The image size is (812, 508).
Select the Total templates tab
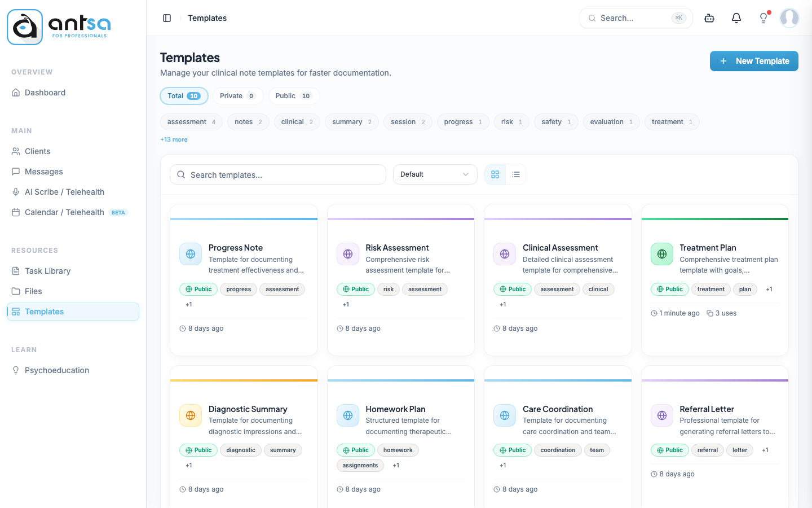[184, 96]
